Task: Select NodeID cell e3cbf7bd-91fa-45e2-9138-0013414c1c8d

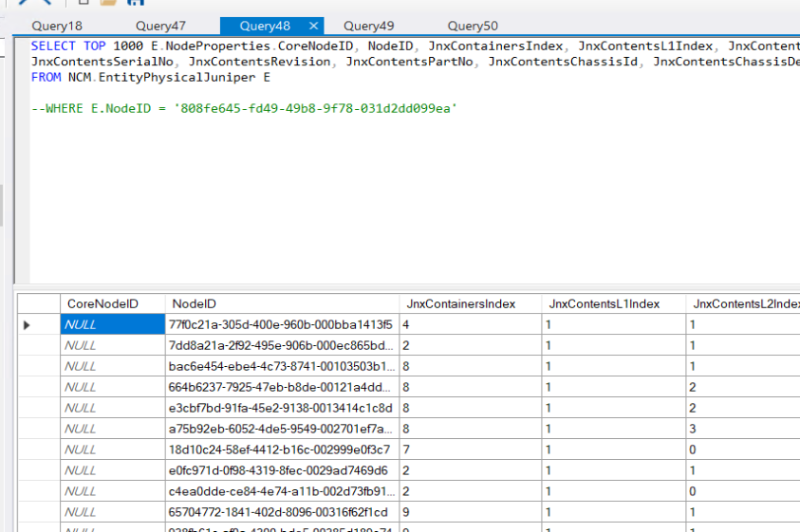Action: pos(282,408)
